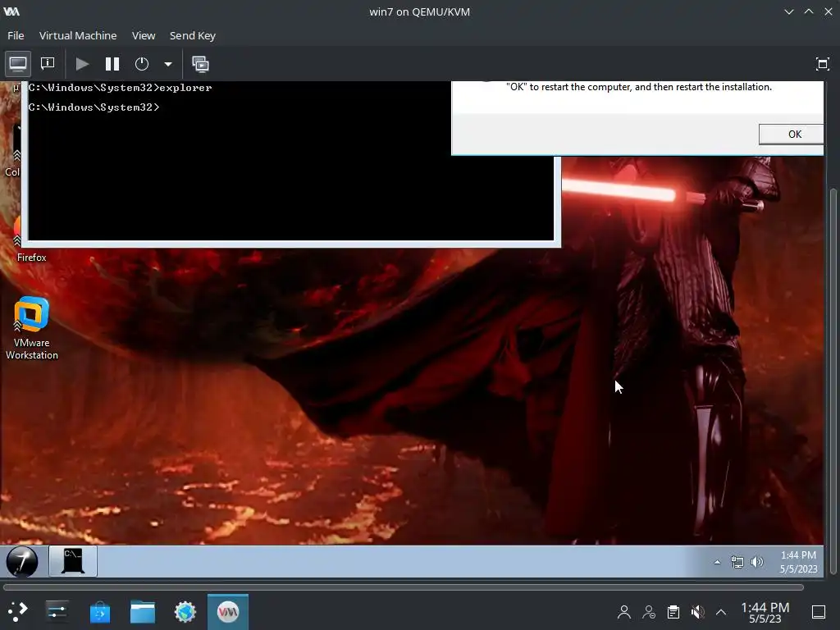Image resolution: width=840 pixels, height=630 pixels.
Task: Open the Virtual Machine menu
Action: pos(78,35)
